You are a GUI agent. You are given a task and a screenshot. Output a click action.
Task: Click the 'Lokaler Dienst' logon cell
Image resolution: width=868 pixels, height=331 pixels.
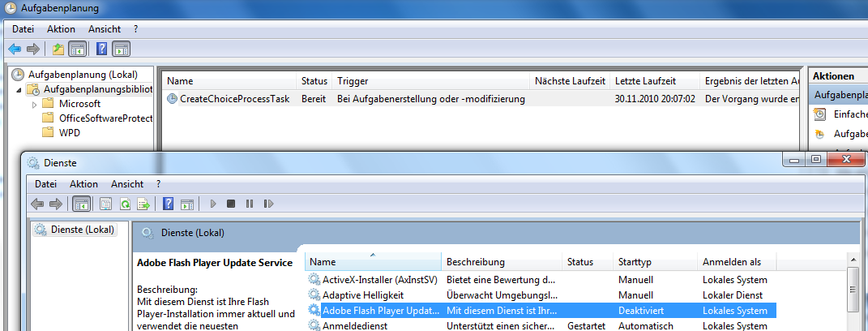[733, 295]
